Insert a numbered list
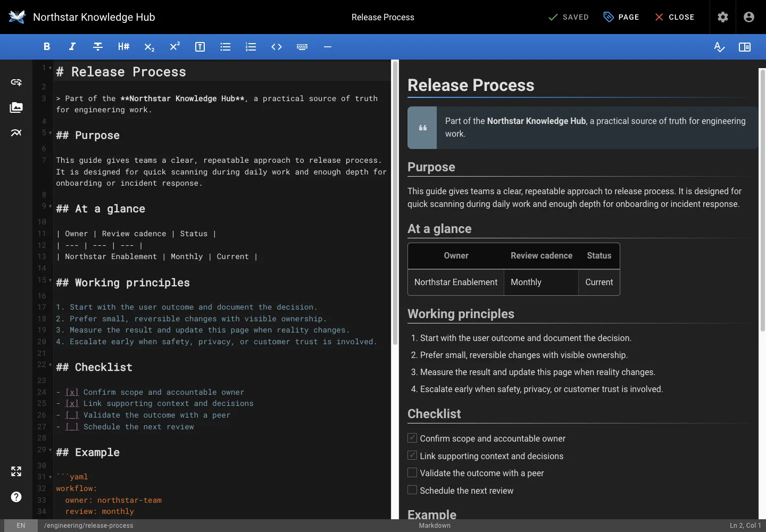766x532 pixels. (251, 47)
